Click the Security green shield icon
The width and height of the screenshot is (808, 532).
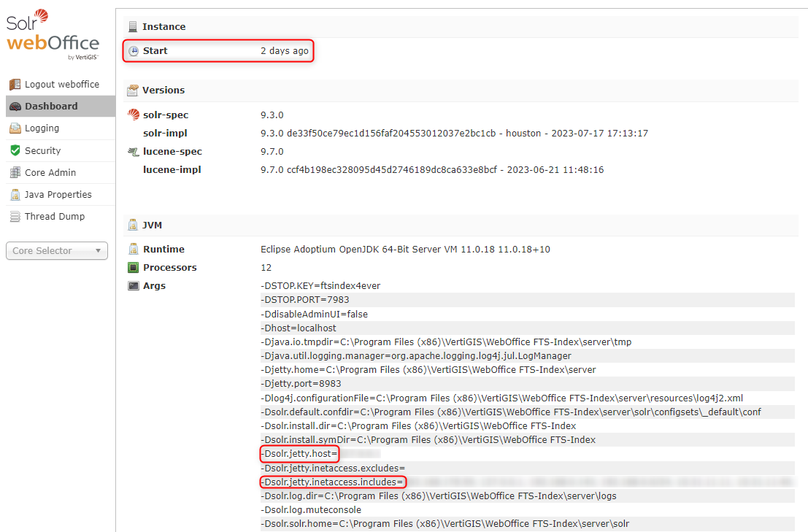(15, 150)
